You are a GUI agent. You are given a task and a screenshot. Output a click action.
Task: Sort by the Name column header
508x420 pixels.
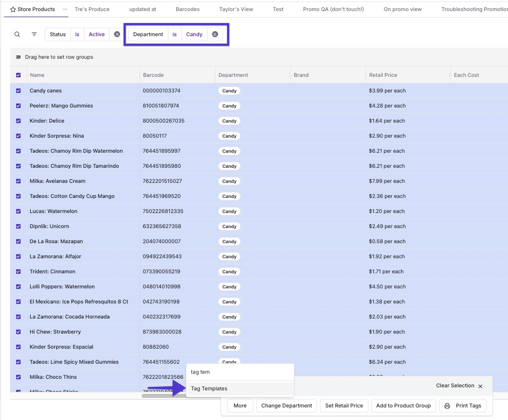[x=37, y=75]
